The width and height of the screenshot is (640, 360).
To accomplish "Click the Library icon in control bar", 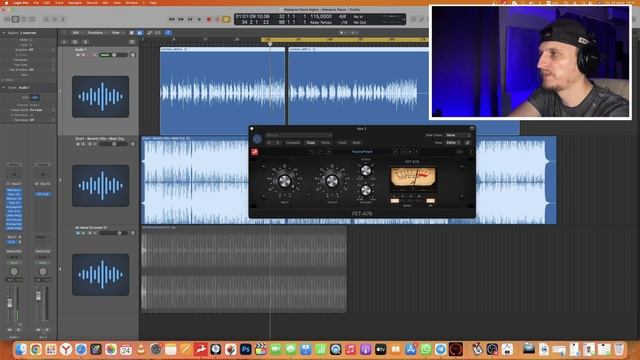I will pos(7,19).
